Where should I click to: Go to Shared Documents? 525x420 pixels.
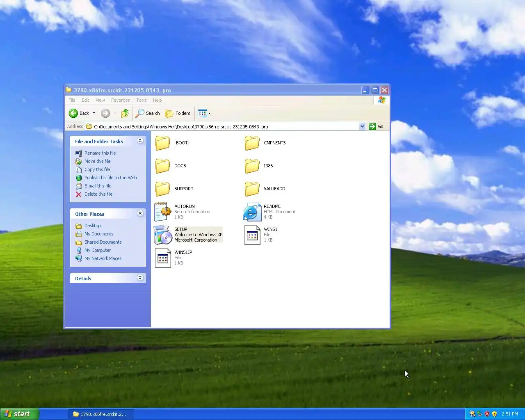coord(103,242)
